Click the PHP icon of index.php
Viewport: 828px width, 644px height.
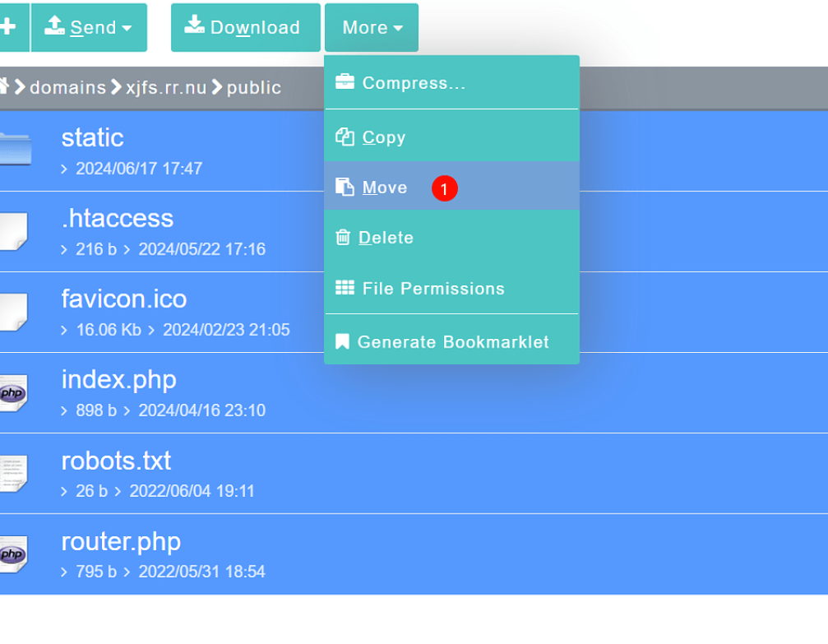click(13, 393)
